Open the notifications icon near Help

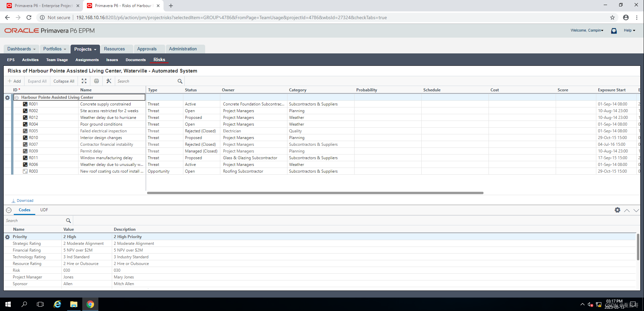coord(614,31)
